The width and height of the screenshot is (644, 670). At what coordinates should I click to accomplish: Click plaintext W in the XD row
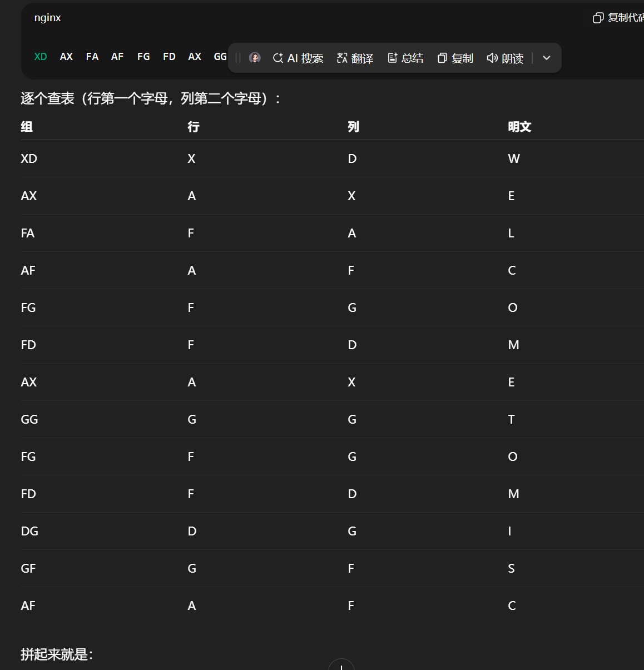pos(514,158)
